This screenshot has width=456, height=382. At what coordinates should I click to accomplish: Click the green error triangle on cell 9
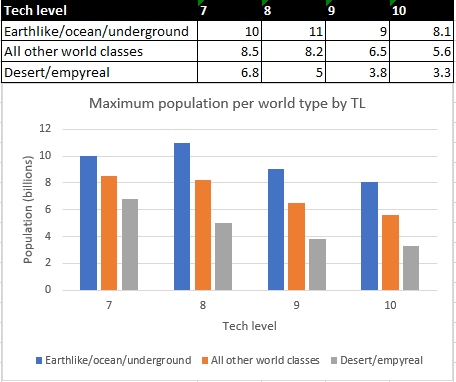tap(328, 2)
